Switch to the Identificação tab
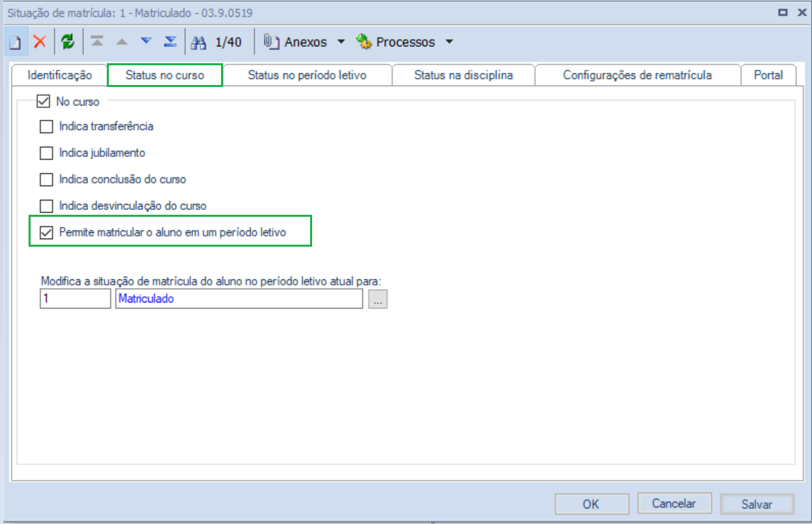Viewport: 812px width, 524px height. [60, 75]
